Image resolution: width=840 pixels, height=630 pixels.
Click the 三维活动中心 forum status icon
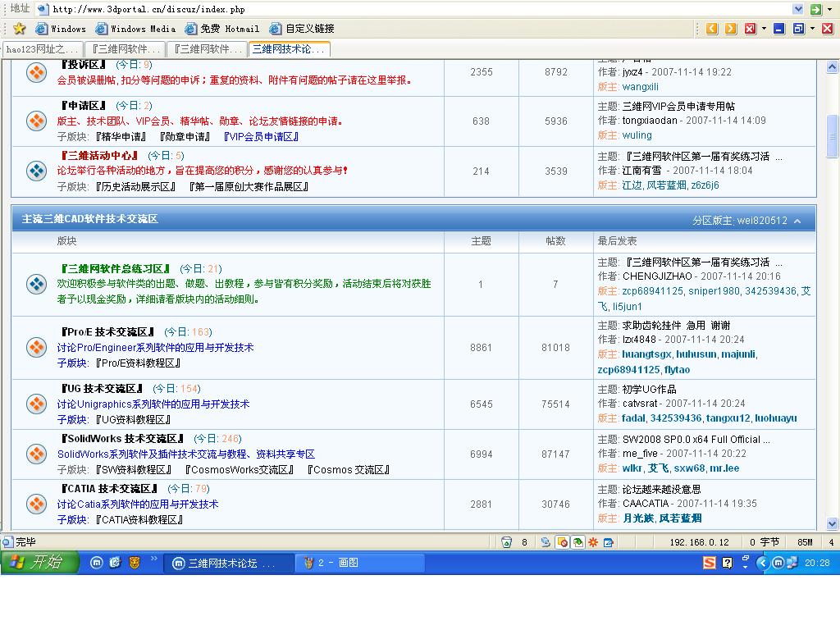36,171
